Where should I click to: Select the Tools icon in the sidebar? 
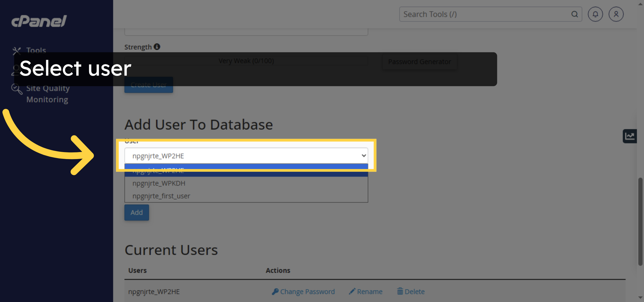17,50
